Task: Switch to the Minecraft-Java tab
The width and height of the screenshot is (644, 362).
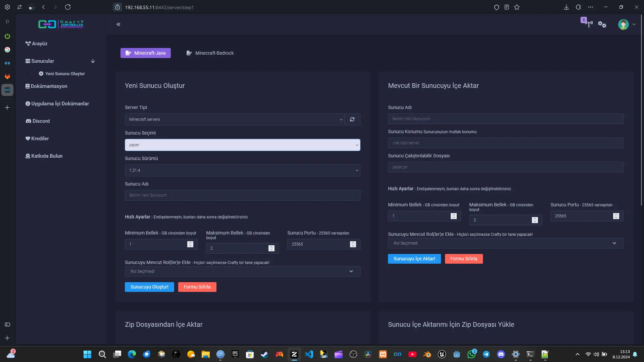Action: [x=146, y=53]
